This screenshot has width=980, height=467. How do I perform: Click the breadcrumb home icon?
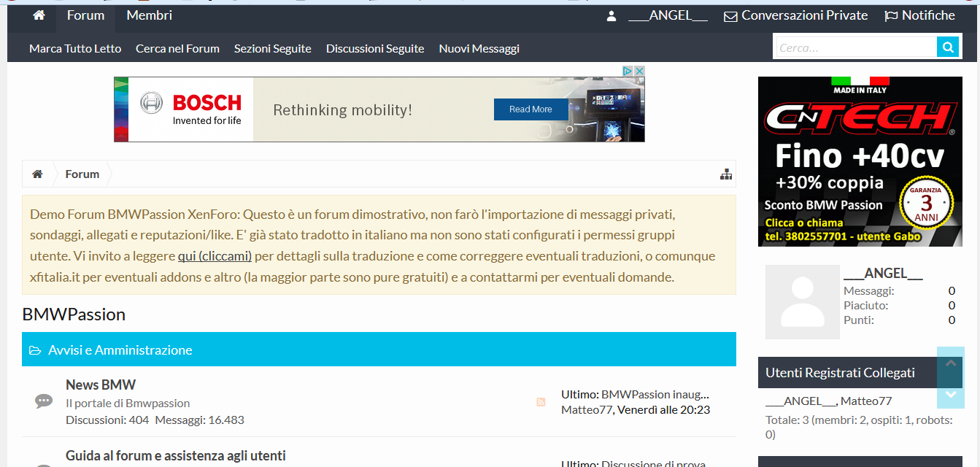click(x=37, y=174)
